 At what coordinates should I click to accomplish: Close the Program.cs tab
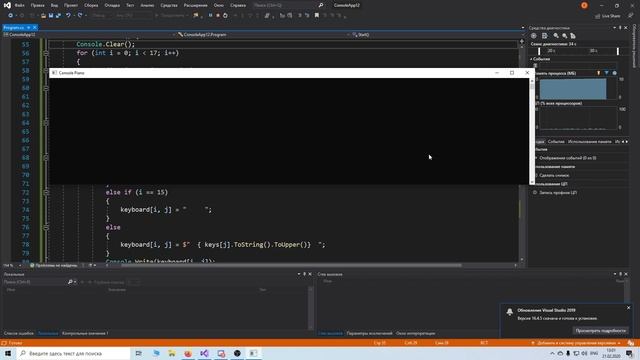pyautogui.click(x=35, y=27)
